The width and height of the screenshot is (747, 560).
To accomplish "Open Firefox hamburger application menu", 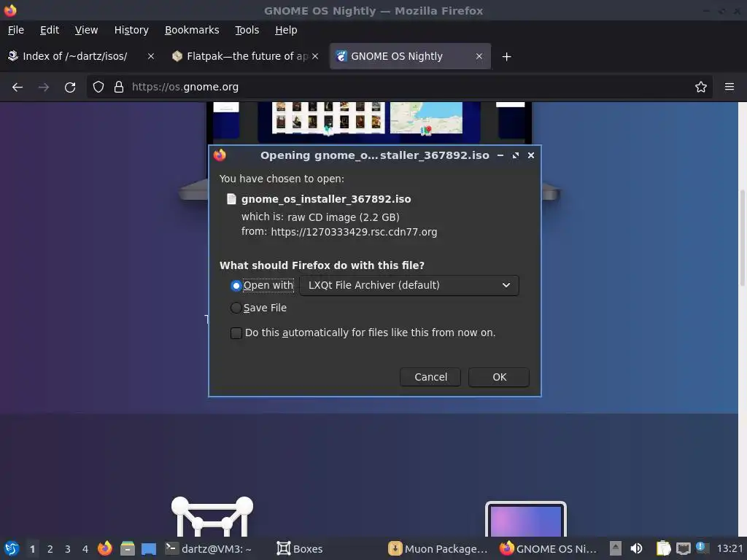I will 729,87.
